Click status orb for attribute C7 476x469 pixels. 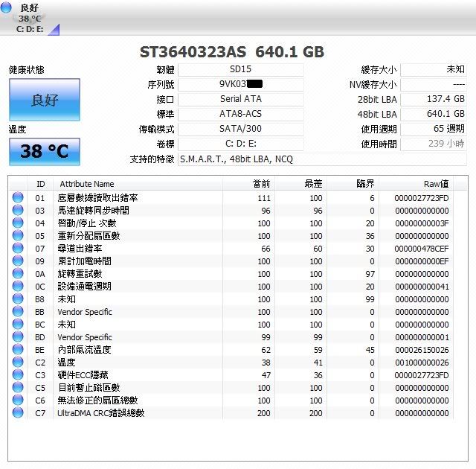point(18,413)
